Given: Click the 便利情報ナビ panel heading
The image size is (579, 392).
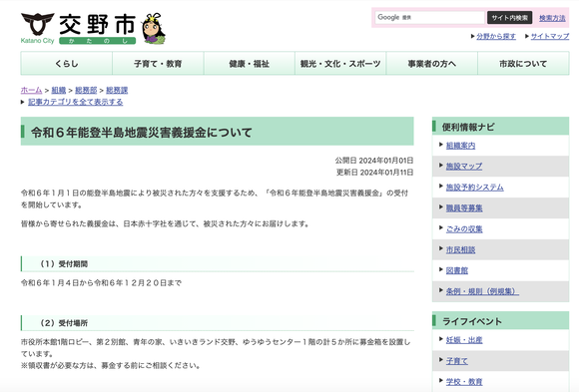Looking at the screenshot, I should click(468, 127).
